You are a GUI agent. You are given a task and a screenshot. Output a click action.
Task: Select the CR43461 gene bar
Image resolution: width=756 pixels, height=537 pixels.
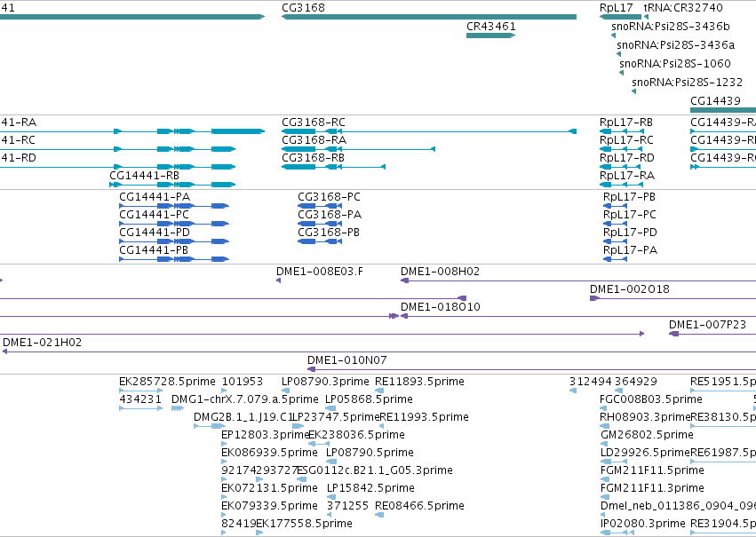[490, 36]
